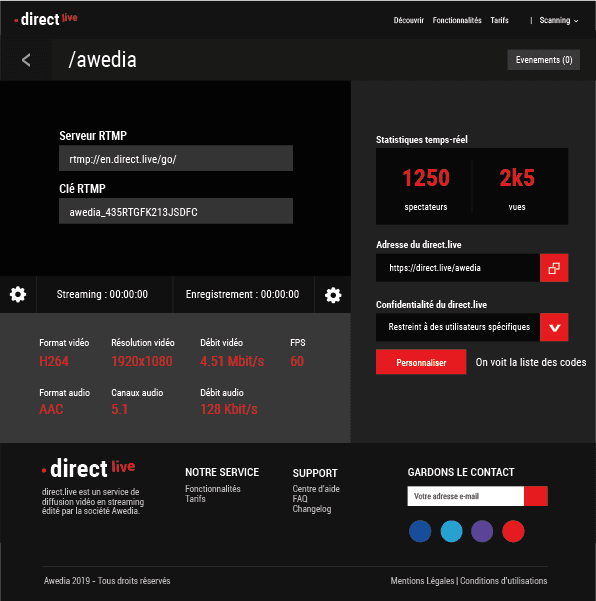Click the H264 video format value

click(x=54, y=361)
